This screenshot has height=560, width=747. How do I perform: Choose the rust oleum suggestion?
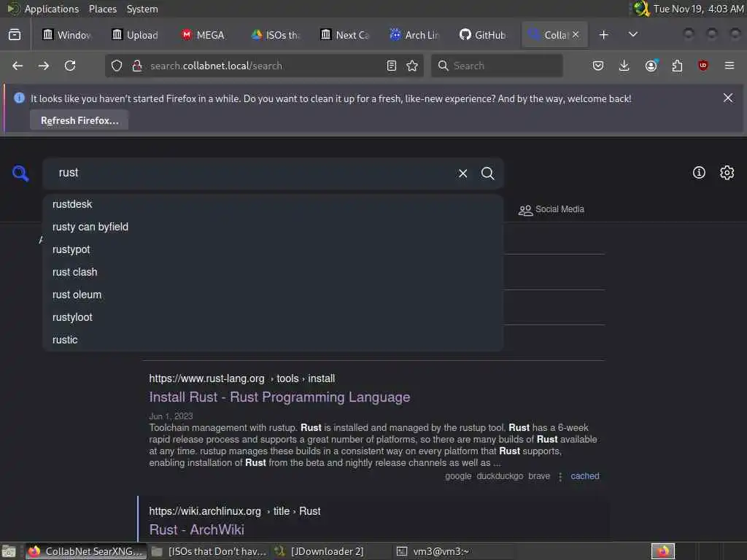coord(273,295)
